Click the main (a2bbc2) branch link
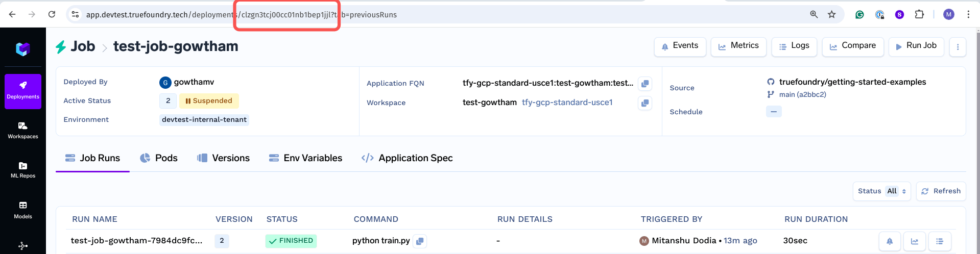This screenshot has height=254, width=980. [802, 94]
